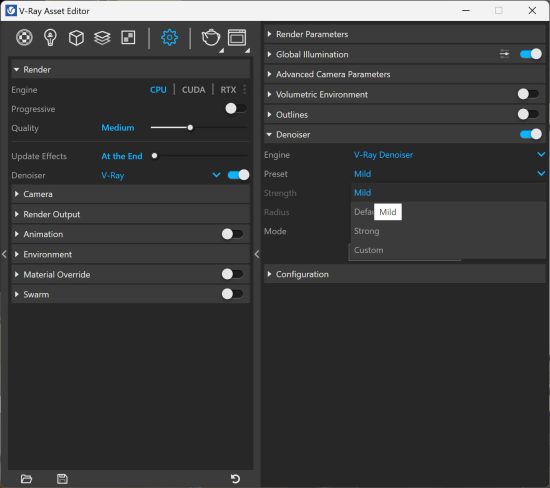Open the Render Elements layers icon
The height and width of the screenshot is (488, 550).
tap(102, 38)
